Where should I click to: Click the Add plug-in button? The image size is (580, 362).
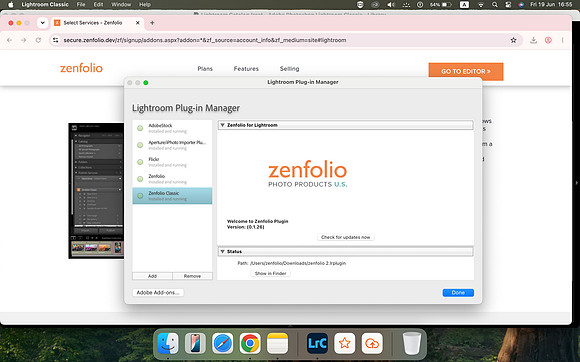[x=152, y=276]
